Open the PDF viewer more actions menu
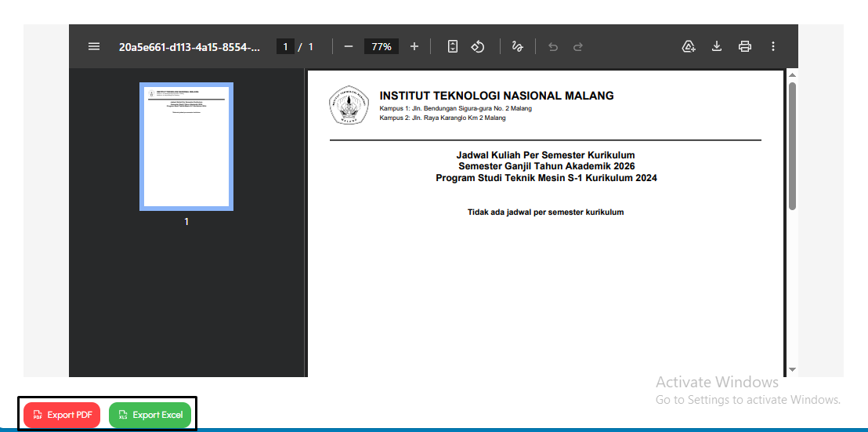 pos(773,46)
